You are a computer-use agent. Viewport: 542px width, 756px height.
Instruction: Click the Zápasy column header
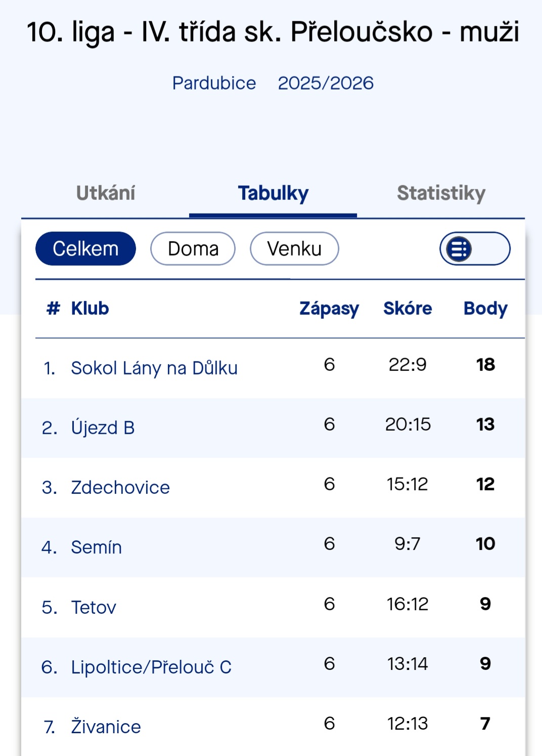click(329, 308)
